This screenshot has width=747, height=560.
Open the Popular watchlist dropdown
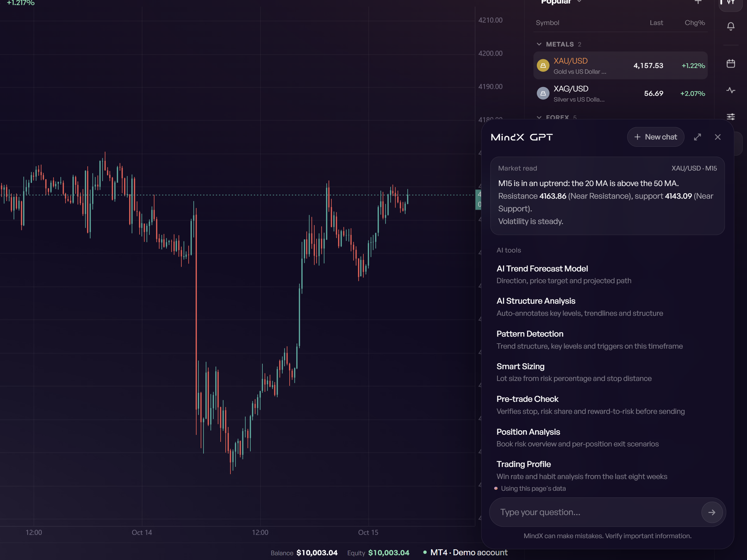[x=561, y=2]
